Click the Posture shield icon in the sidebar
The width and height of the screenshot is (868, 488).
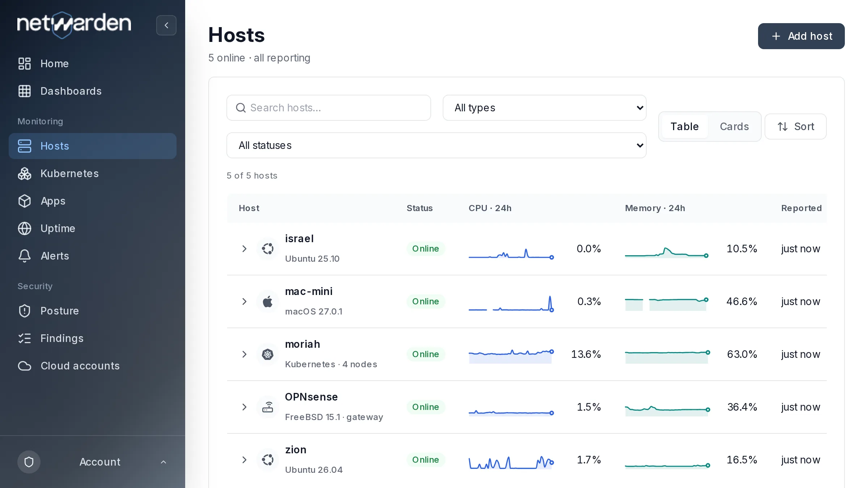[25, 311]
